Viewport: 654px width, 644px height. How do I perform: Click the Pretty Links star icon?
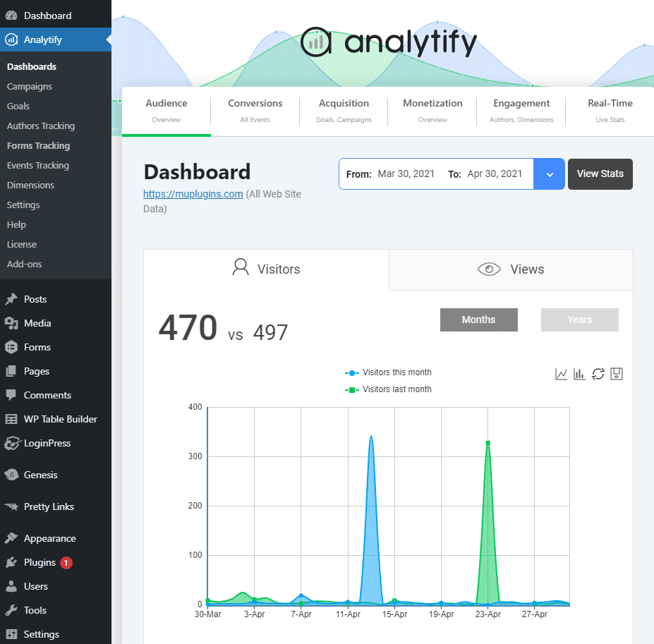tap(12, 506)
